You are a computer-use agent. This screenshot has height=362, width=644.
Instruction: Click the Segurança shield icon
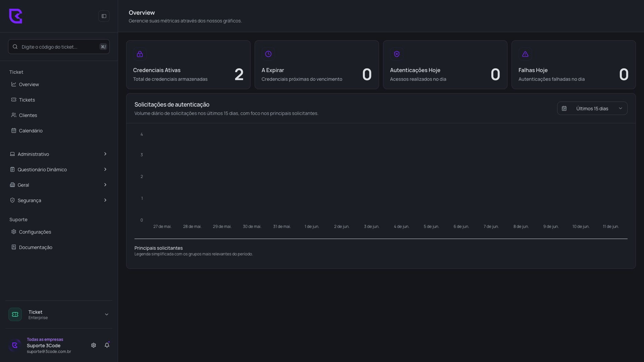(12, 200)
